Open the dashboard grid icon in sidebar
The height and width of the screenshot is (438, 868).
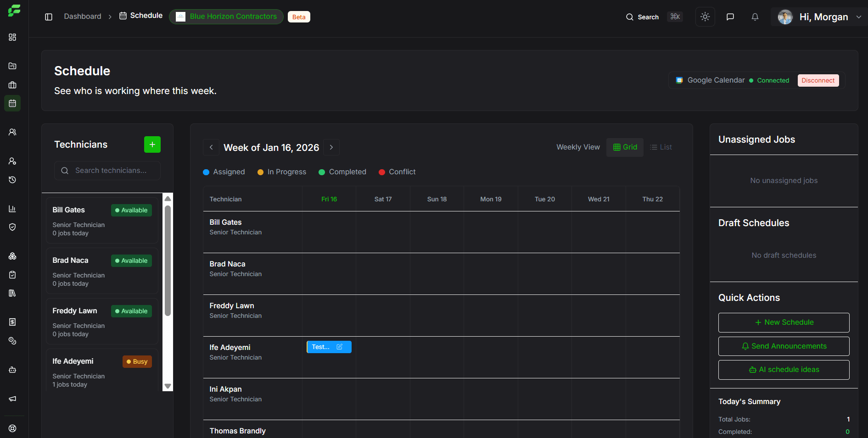tap(12, 37)
